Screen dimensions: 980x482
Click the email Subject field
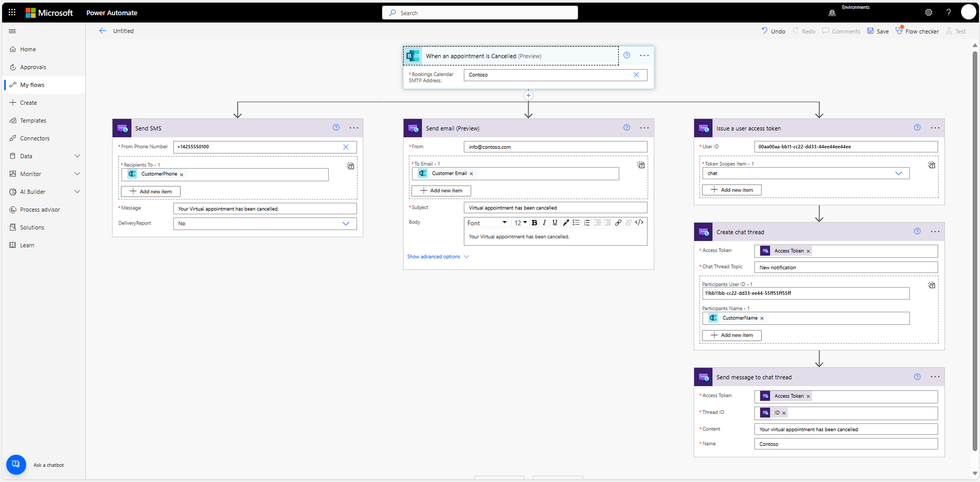pos(555,208)
